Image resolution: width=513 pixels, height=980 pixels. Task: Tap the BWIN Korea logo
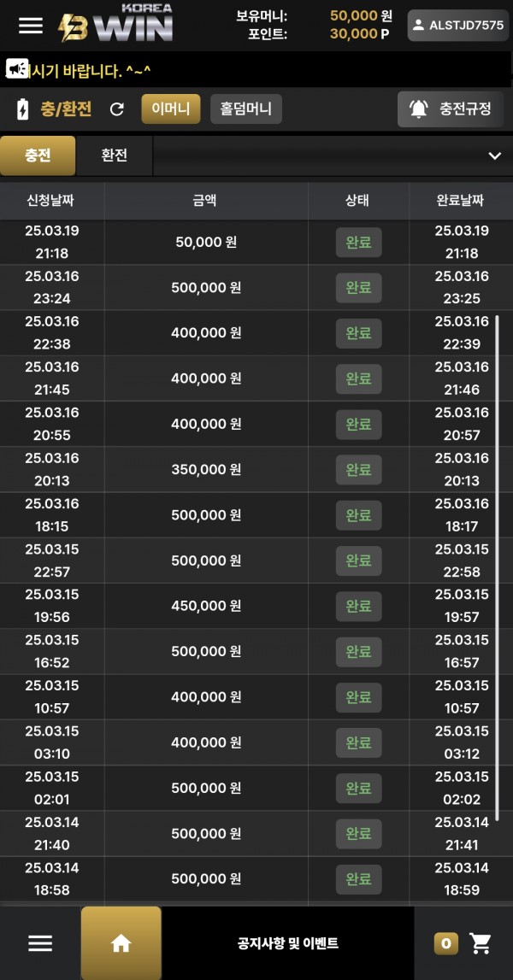[115, 23]
